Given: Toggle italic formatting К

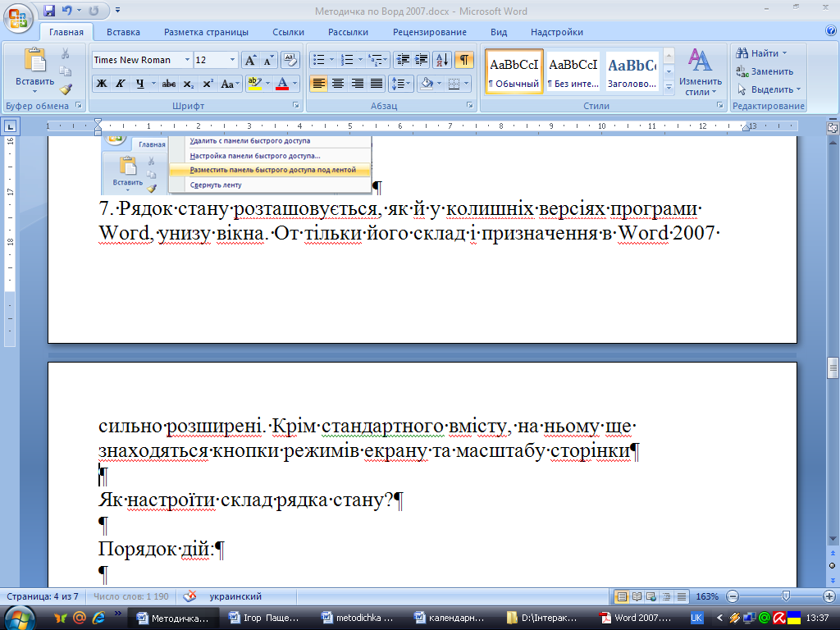Looking at the screenshot, I should (121, 84).
